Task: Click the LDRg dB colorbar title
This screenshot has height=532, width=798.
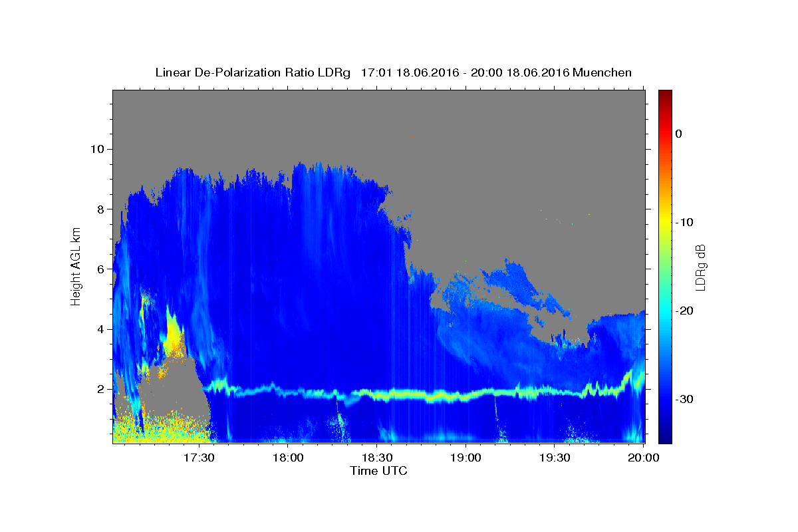Action: [700, 266]
